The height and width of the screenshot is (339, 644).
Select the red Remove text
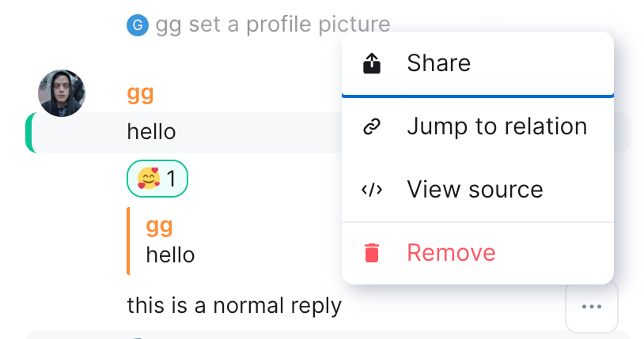[451, 253]
